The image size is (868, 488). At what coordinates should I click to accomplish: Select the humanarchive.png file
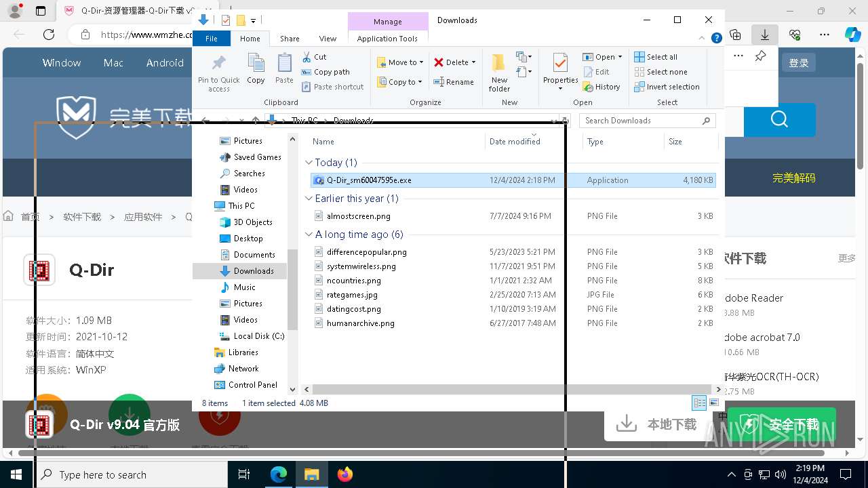(x=513, y=323)
